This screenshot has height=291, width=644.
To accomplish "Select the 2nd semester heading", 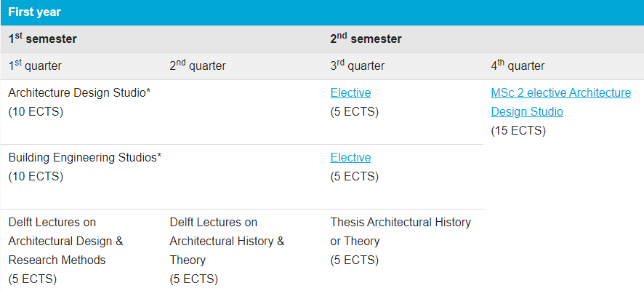I will click(x=366, y=39).
